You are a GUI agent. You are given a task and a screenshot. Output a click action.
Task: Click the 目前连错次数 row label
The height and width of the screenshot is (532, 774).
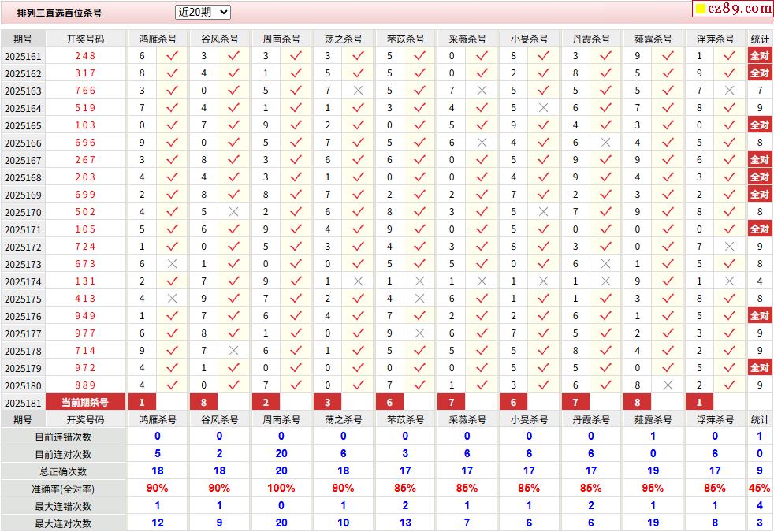63,437
